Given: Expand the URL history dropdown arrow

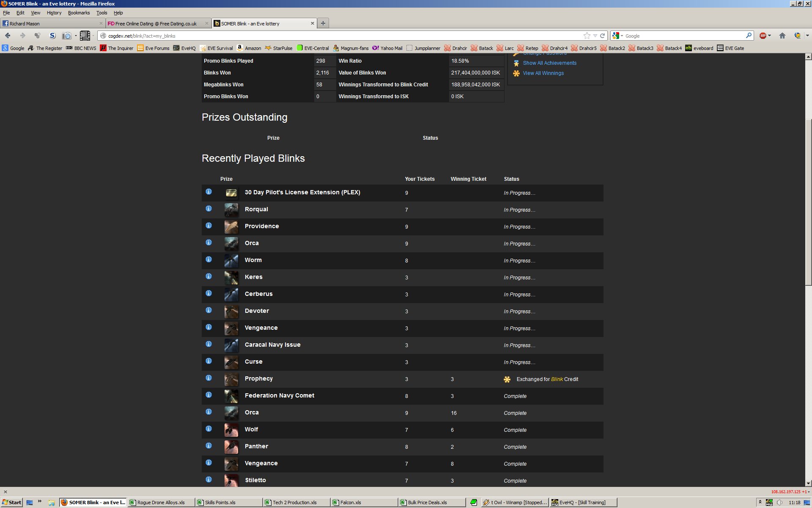Looking at the screenshot, I should coord(595,36).
